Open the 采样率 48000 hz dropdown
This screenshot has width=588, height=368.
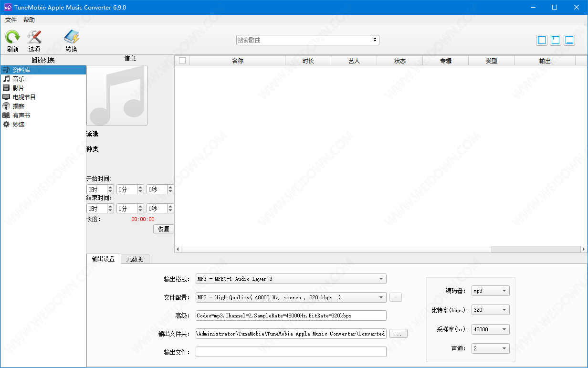tap(491, 329)
